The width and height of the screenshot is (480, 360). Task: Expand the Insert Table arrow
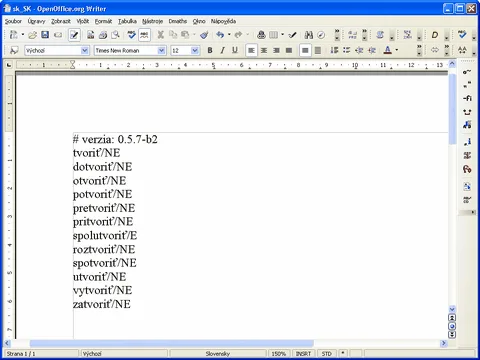(282, 34)
